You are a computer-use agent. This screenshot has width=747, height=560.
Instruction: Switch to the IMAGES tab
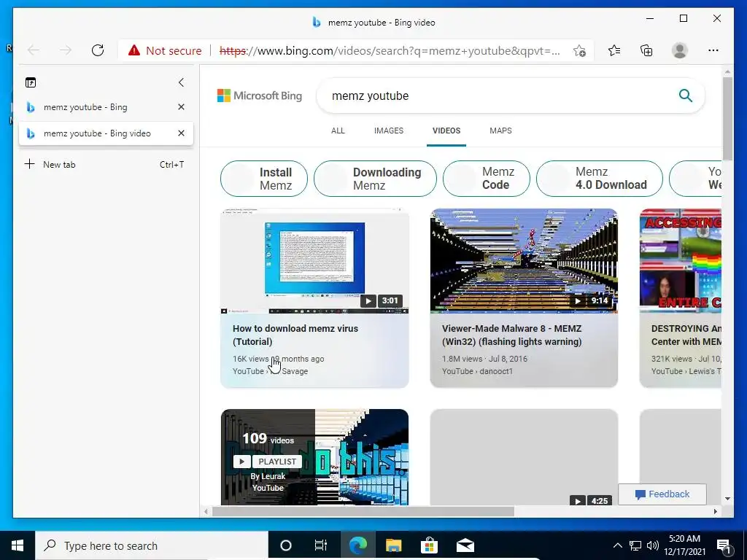[x=389, y=131]
